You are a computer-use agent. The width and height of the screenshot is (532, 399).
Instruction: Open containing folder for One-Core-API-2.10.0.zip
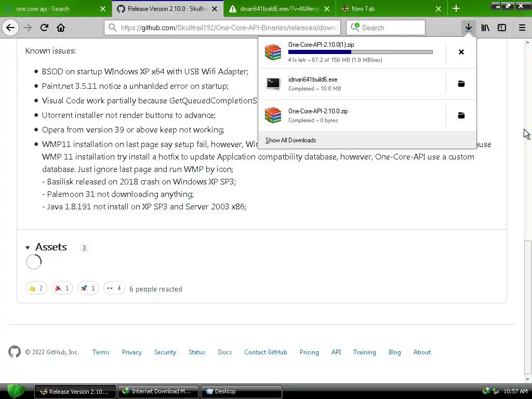tap(461, 115)
